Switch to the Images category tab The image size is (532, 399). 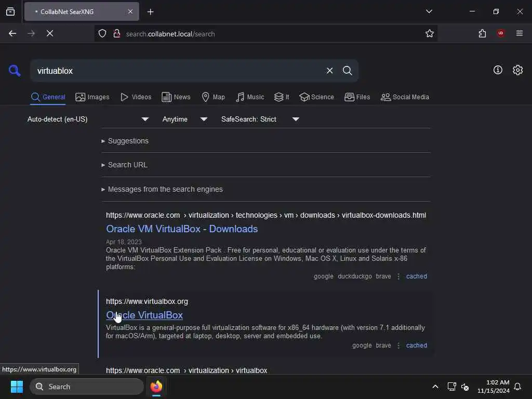coord(92,97)
